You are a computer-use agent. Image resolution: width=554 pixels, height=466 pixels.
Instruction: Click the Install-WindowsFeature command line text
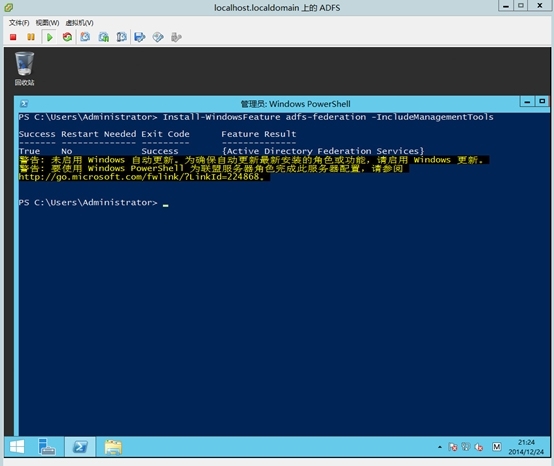pos(328,117)
